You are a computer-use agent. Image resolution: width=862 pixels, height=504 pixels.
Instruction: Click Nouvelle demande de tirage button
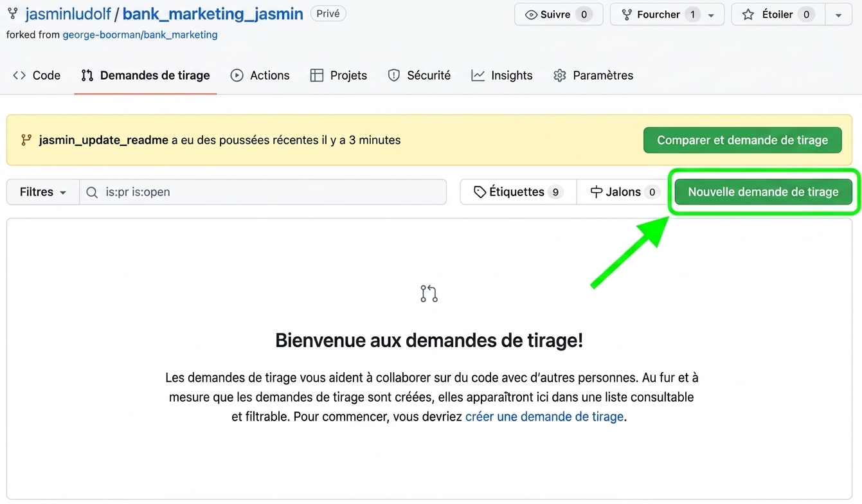click(763, 192)
